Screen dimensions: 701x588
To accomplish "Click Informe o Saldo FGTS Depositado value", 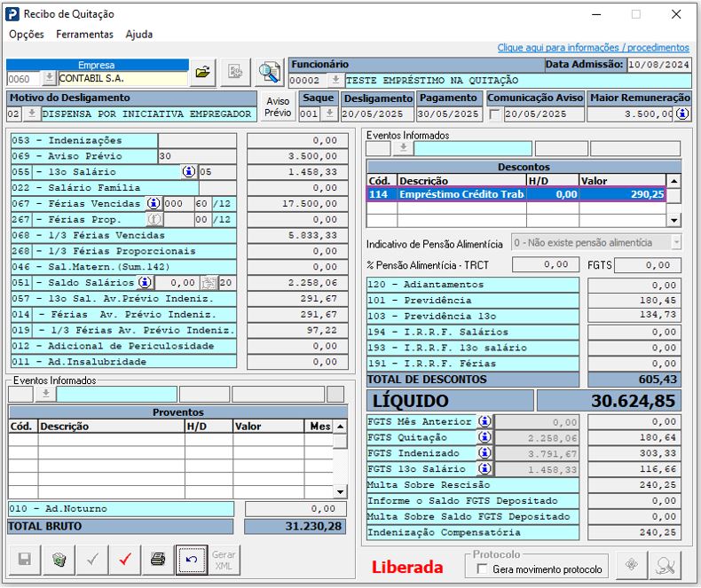I will tap(634, 501).
